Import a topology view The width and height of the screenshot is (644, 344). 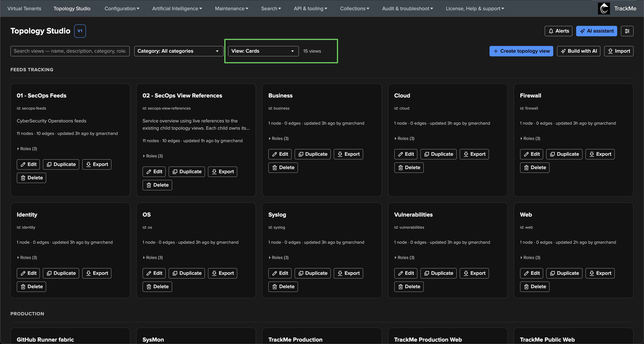coord(618,51)
